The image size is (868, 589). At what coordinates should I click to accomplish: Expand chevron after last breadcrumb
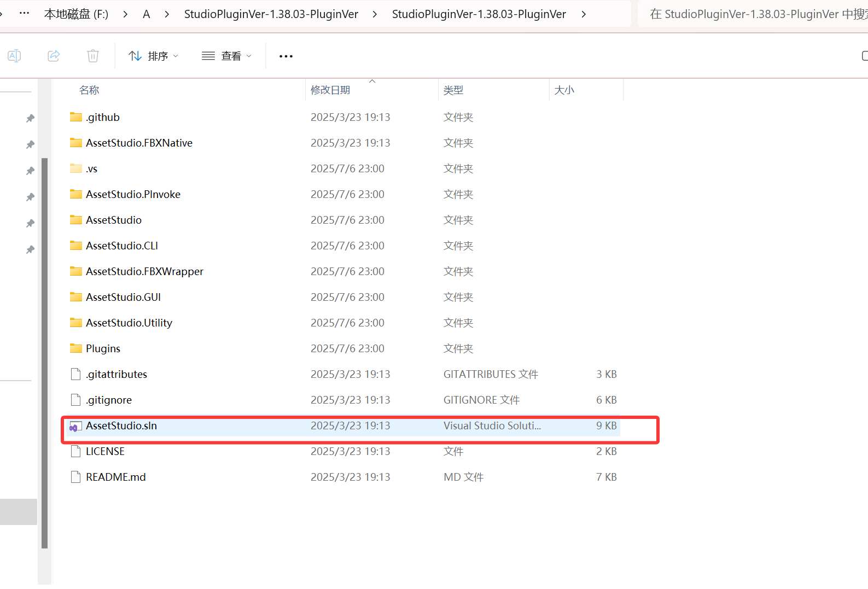point(584,14)
